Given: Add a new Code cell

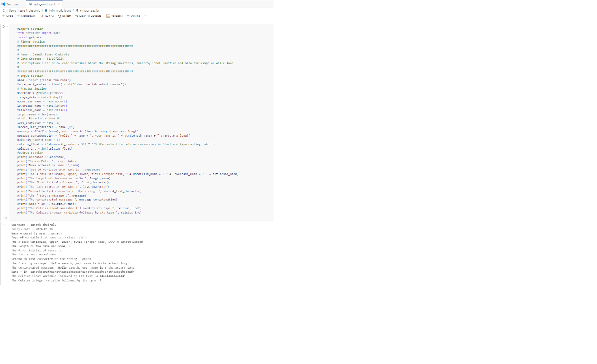Looking at the screenshot, I should 7,16.
